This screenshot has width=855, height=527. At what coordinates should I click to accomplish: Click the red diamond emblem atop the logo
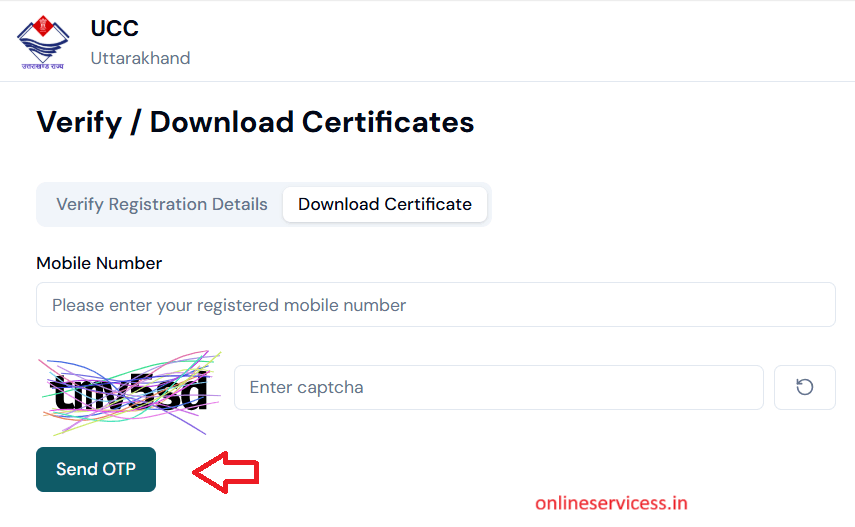click(x=43, y=25)
